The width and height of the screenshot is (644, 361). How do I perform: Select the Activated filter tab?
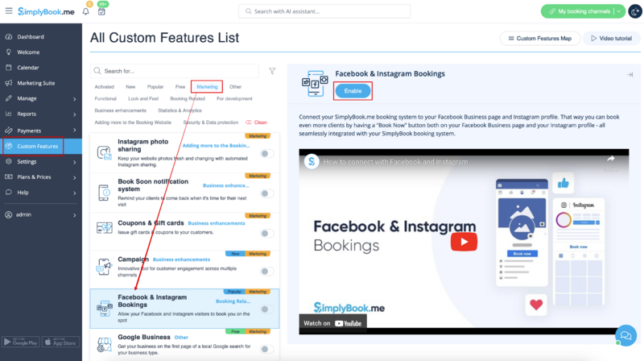pyautogui.click(x=105, y=87)
